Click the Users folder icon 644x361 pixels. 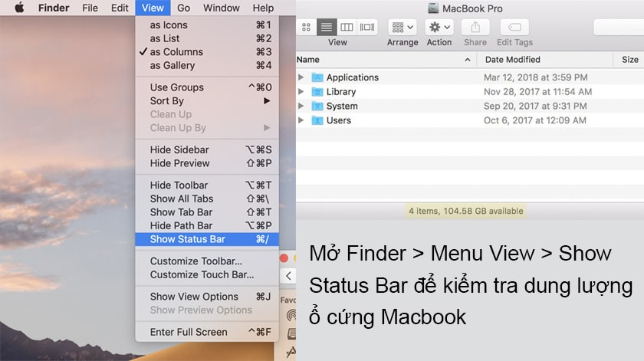pyautogui.click(x=317, y=120)
